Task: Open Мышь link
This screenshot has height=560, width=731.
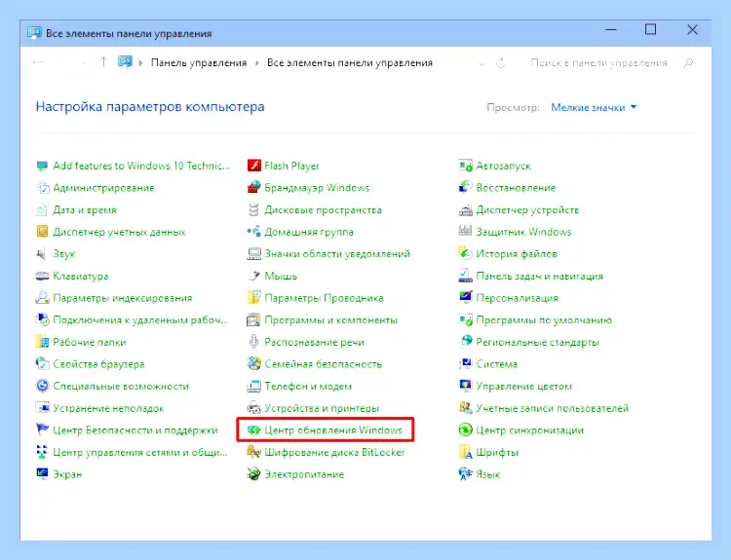Action: click(281, 276)
